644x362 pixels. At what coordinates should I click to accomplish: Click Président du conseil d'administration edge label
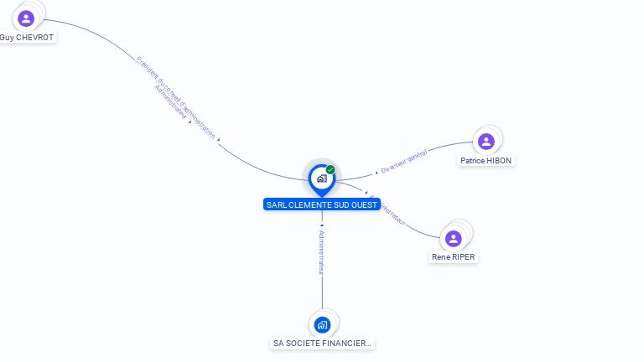click(x=175, y=98)
